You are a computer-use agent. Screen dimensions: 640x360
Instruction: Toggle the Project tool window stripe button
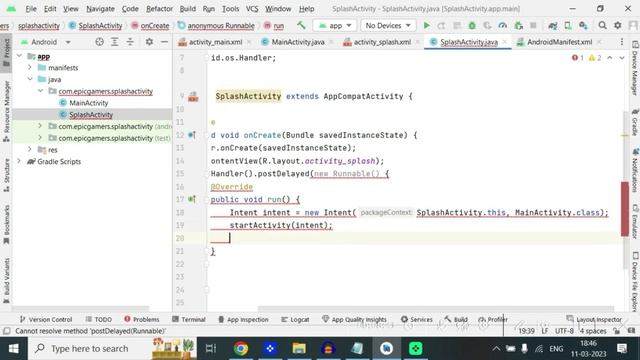tap(6, 53)
